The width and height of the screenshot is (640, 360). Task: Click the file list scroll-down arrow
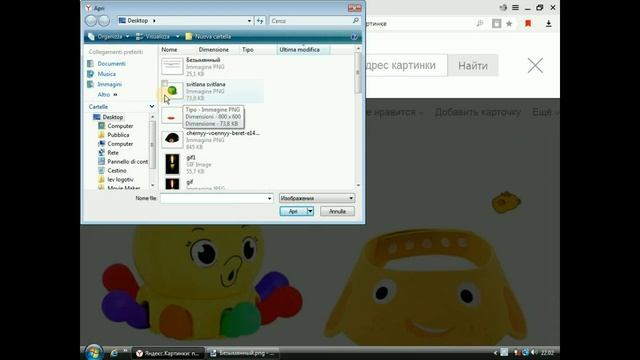point(358,185)
